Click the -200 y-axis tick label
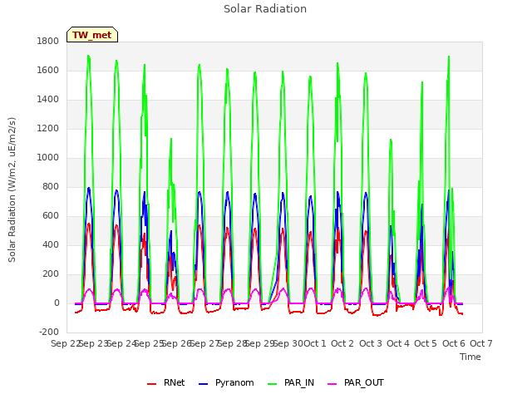This screenshot has height=399, width=532. click(49, 332)
